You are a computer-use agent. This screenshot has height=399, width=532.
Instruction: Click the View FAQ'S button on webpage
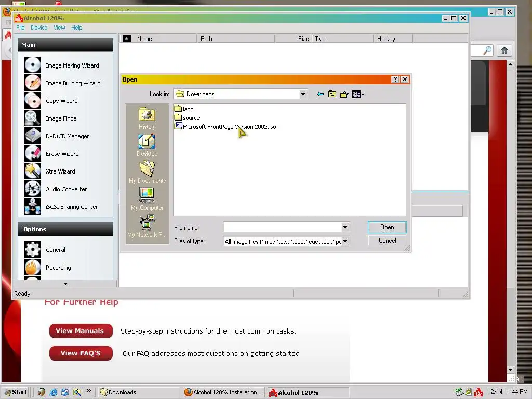[x=81, y=353]
